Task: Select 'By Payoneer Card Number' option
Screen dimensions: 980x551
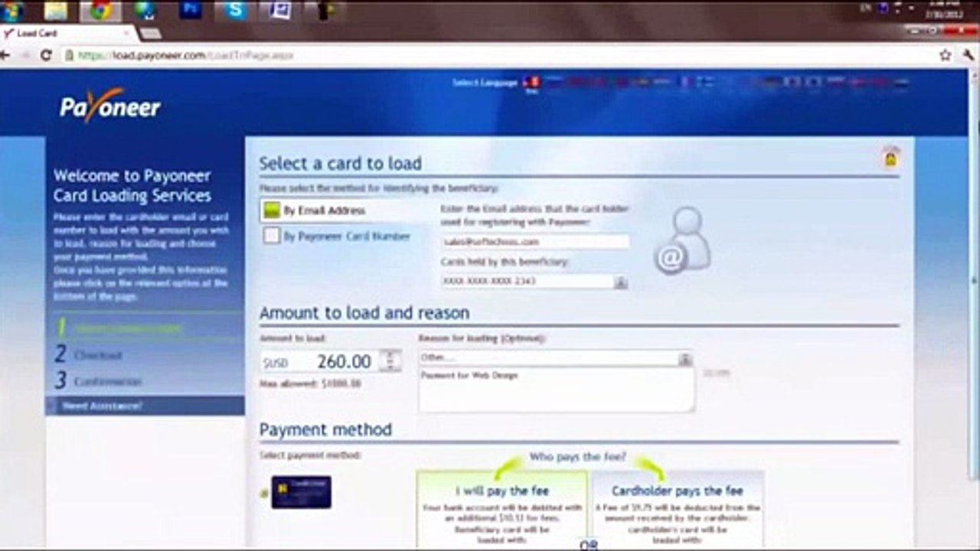Action: (337, 236)
